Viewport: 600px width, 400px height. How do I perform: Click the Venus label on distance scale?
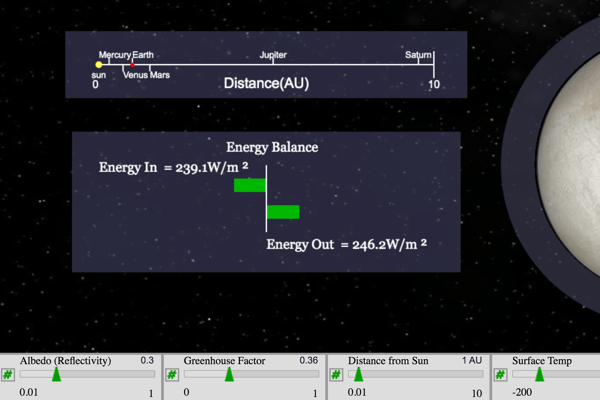click(135, 75)
